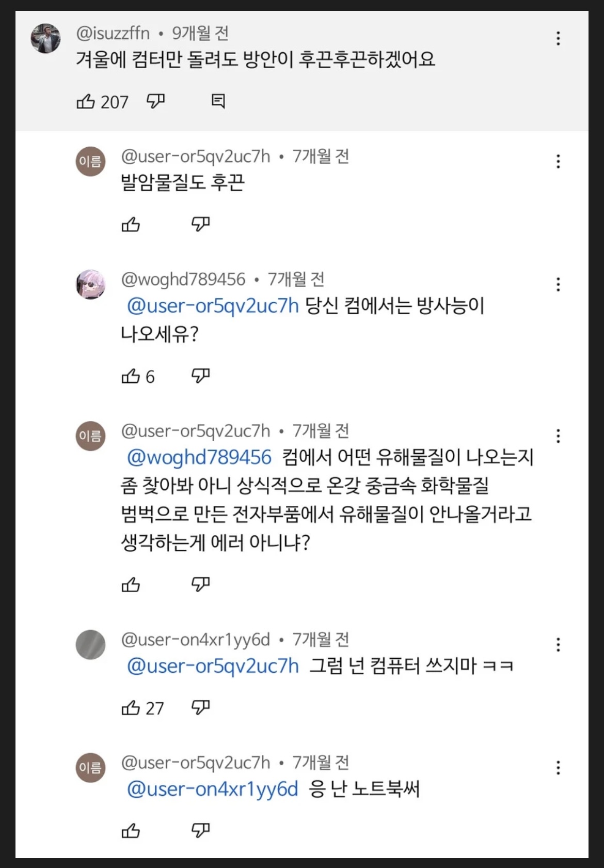Dislike the "그럼 넌 컴퓨터 쓰지마" reply
Image resolution: width=604 pixels, height=868 pixels.
(x=200, y=707)
